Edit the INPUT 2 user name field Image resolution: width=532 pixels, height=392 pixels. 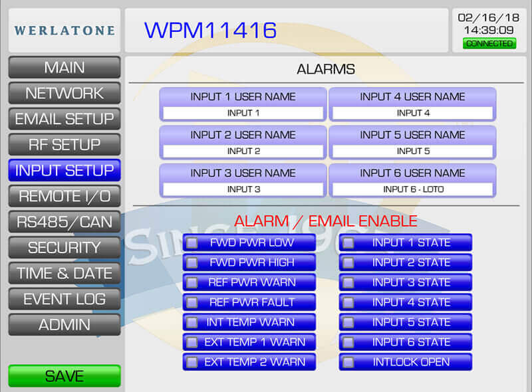point(243,151)
